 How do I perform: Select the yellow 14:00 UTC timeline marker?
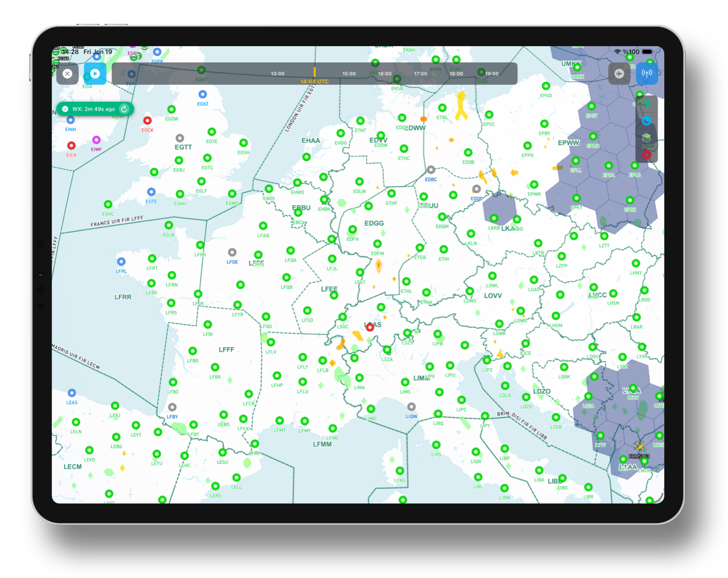[315, 75]
